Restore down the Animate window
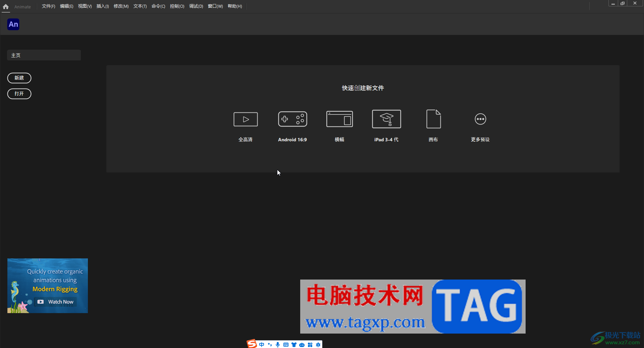The width and height of the screenshot is (644, 348). [623, 3]
